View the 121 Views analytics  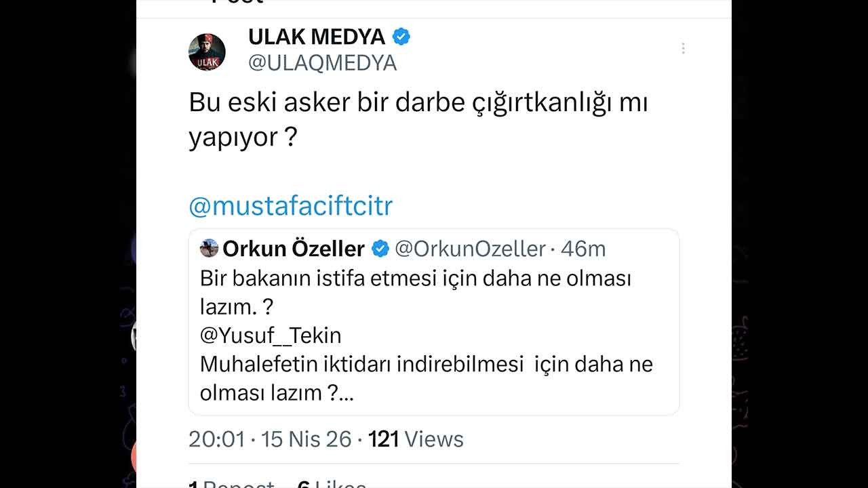[416, 439]
